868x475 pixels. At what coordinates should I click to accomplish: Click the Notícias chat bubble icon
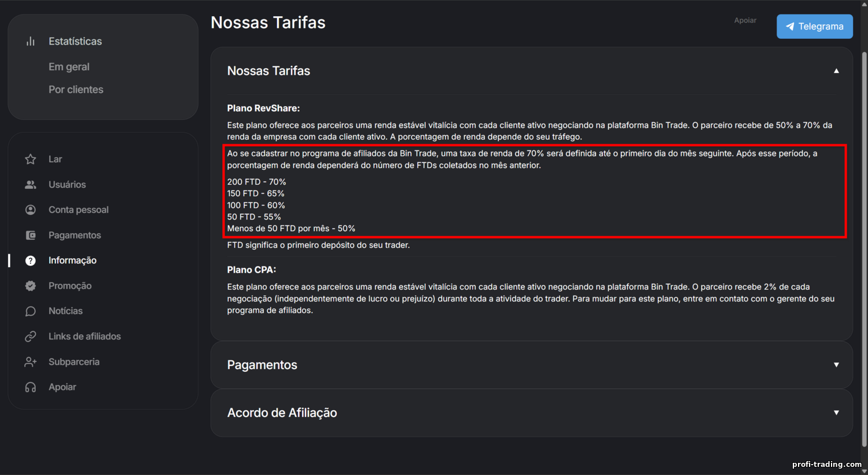tap(31, 311)
